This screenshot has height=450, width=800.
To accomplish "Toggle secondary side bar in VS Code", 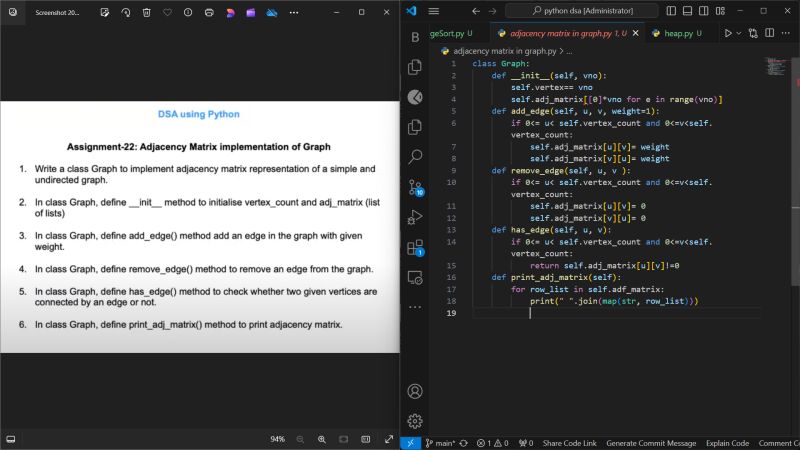I will click(x=704, y=11).
